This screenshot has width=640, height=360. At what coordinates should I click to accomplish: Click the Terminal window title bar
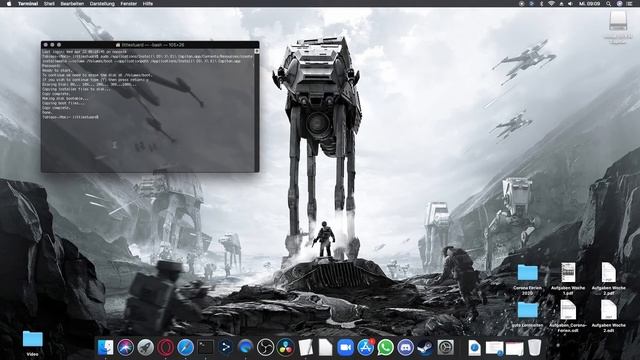click(150, 45)
